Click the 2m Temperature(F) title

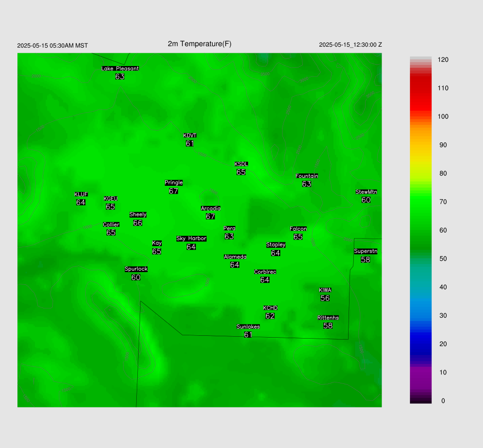click(200, 44)
